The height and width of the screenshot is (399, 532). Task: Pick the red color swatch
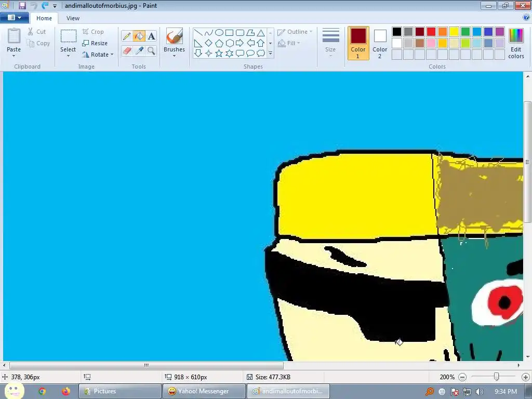point(431,32)
